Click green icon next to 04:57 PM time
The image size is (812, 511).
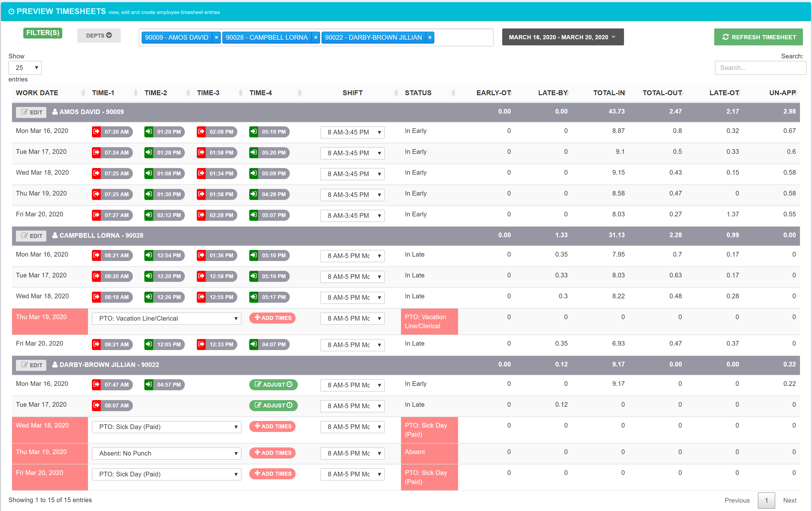149,384
